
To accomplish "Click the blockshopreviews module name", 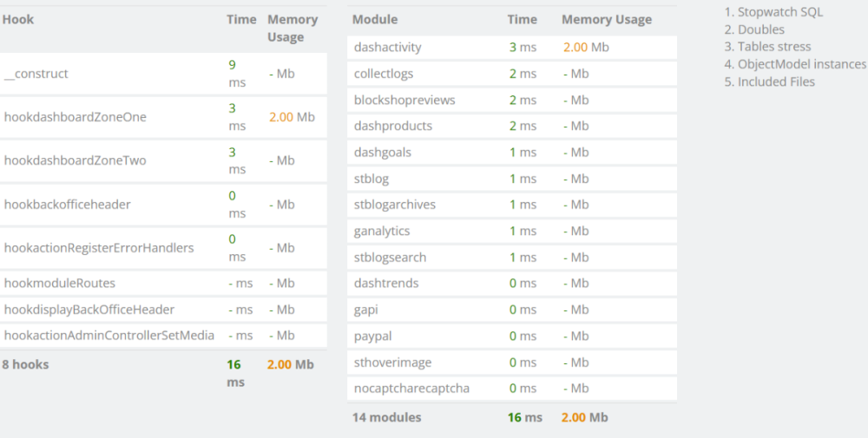I will 404,100.
